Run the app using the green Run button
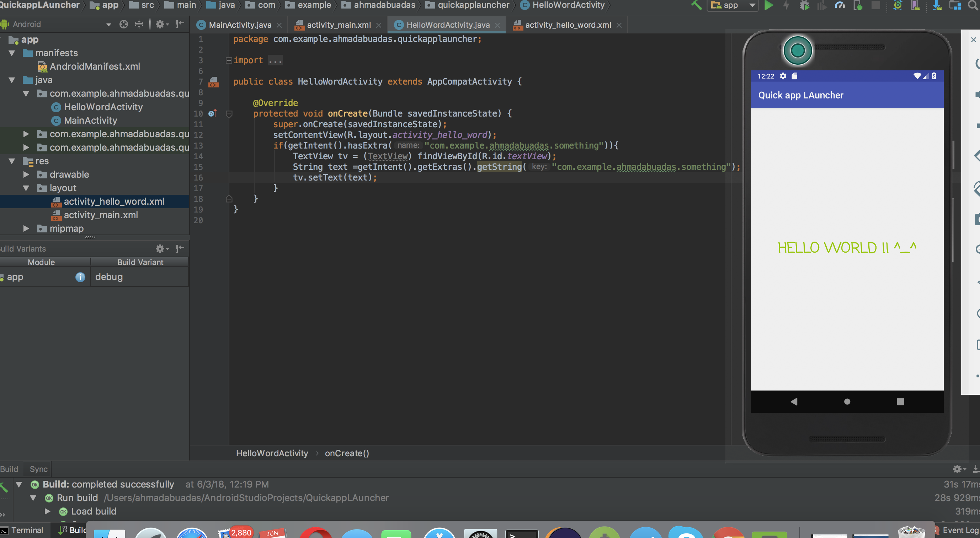980x538 pixels. (x=769, y=5)
